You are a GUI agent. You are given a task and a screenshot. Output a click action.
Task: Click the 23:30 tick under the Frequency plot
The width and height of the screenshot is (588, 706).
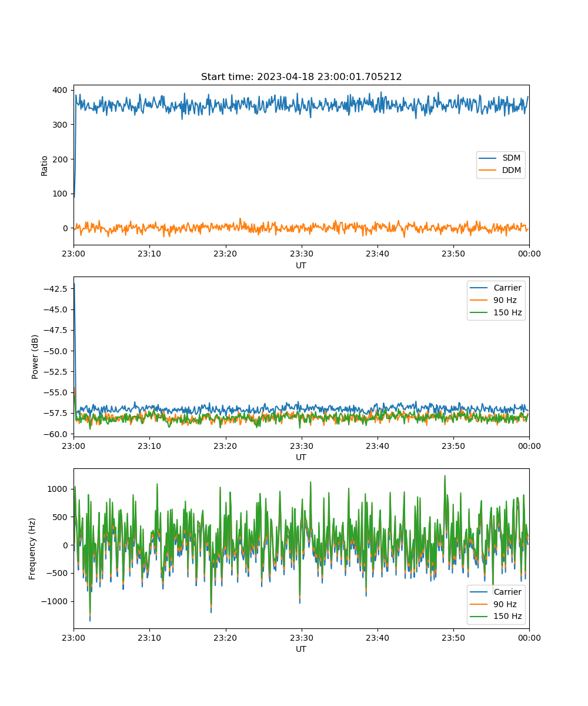tap(301, 638)
